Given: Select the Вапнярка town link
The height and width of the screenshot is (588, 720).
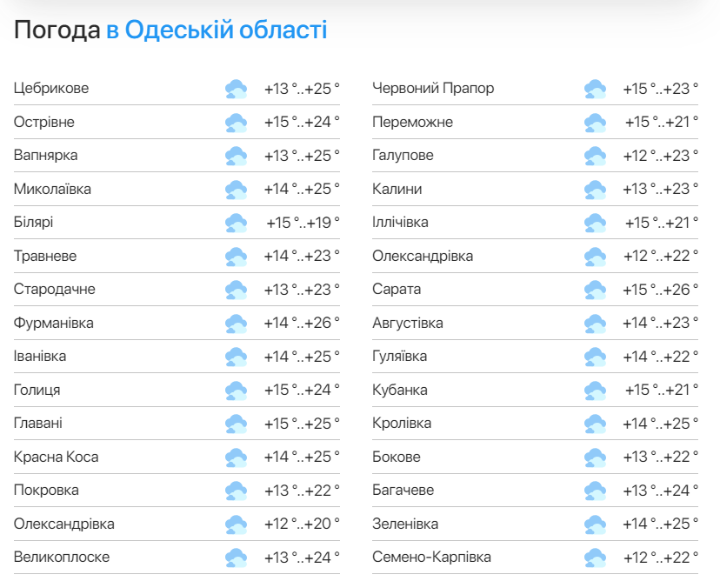Looking at the screenshot, I should (46, 156).
